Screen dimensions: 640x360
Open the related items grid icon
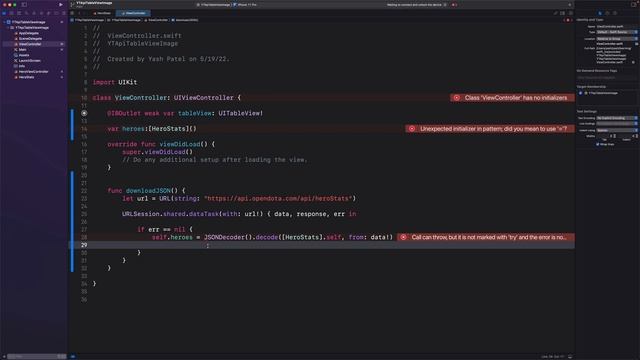[72, 13]
